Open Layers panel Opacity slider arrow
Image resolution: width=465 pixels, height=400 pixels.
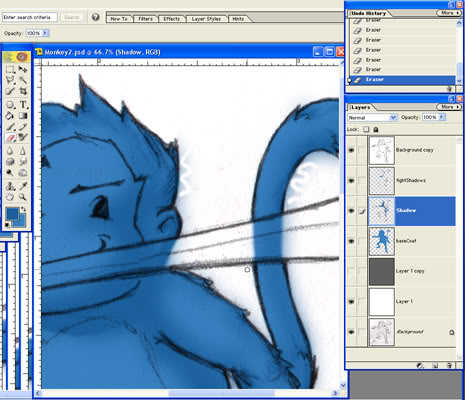click(x=442, y=117)
